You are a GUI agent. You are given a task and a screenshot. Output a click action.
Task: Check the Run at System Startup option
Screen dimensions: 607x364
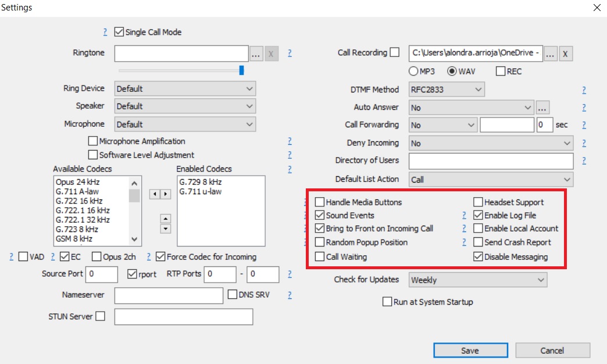click(387, 302)
